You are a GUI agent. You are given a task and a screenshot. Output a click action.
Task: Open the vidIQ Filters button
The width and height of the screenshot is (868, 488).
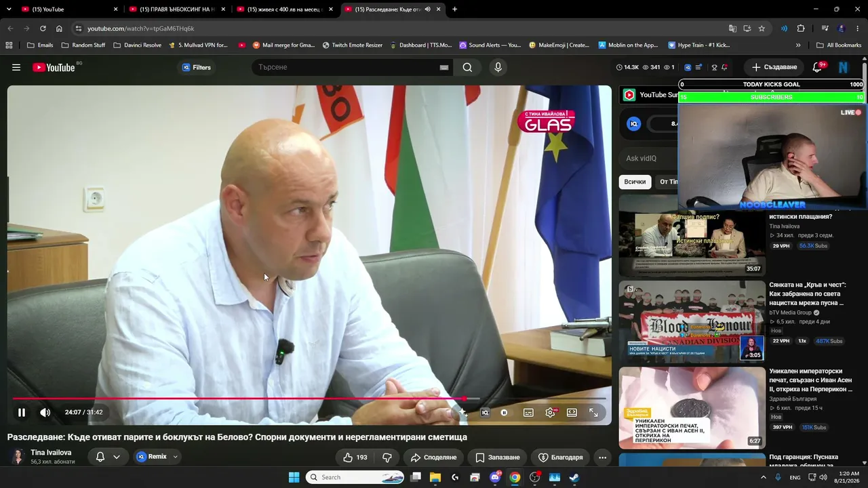[x=197, y=67]
